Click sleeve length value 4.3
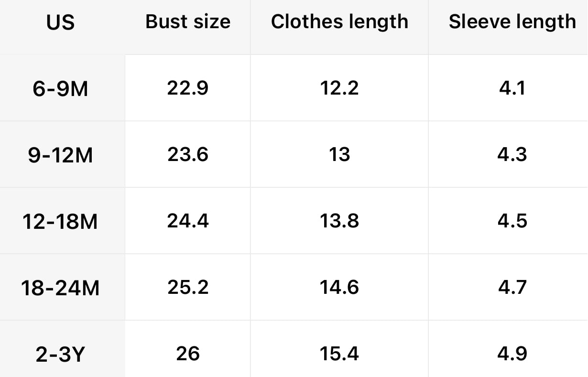This screenshot has height=377, width=588. [x=512, y=154]
